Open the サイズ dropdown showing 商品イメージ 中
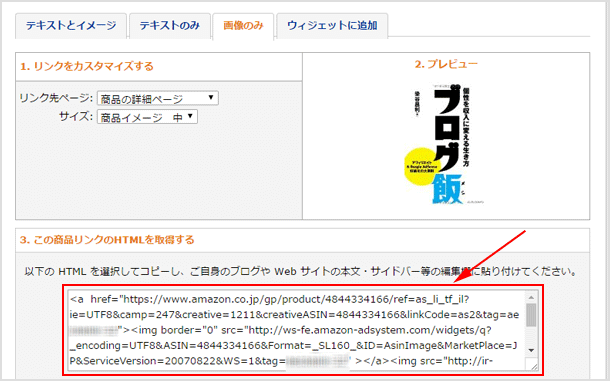Viewport: 610px width, 381px height. tap(147, 117)
